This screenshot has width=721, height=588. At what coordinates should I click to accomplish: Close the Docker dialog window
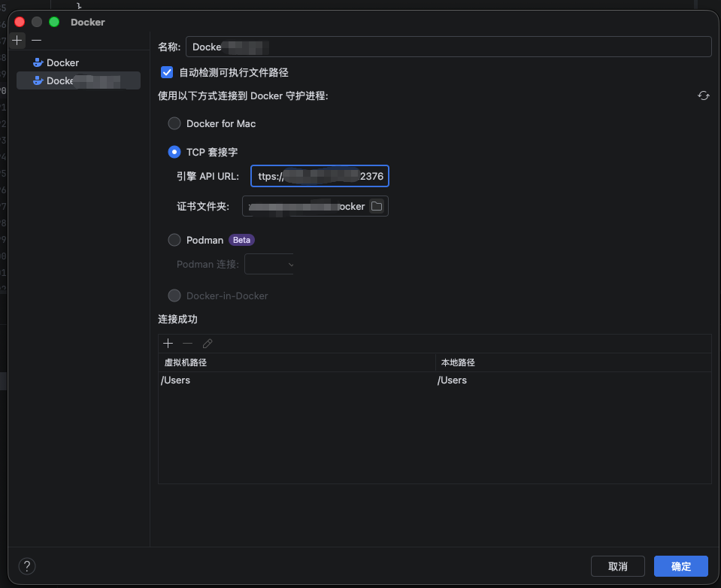[x=20, y=22]
